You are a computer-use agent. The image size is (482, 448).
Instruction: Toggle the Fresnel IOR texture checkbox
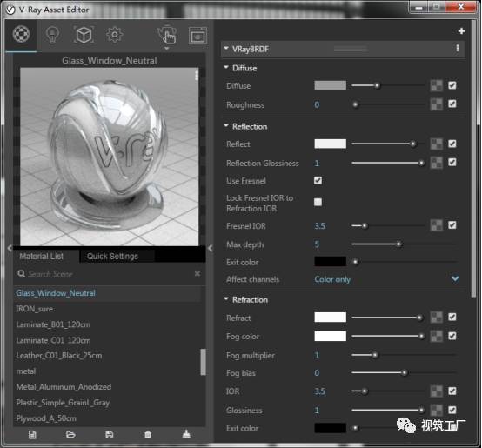point(452,225)
